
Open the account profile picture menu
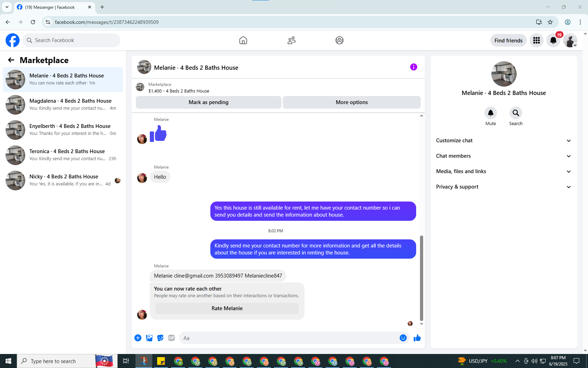[570, 40]
